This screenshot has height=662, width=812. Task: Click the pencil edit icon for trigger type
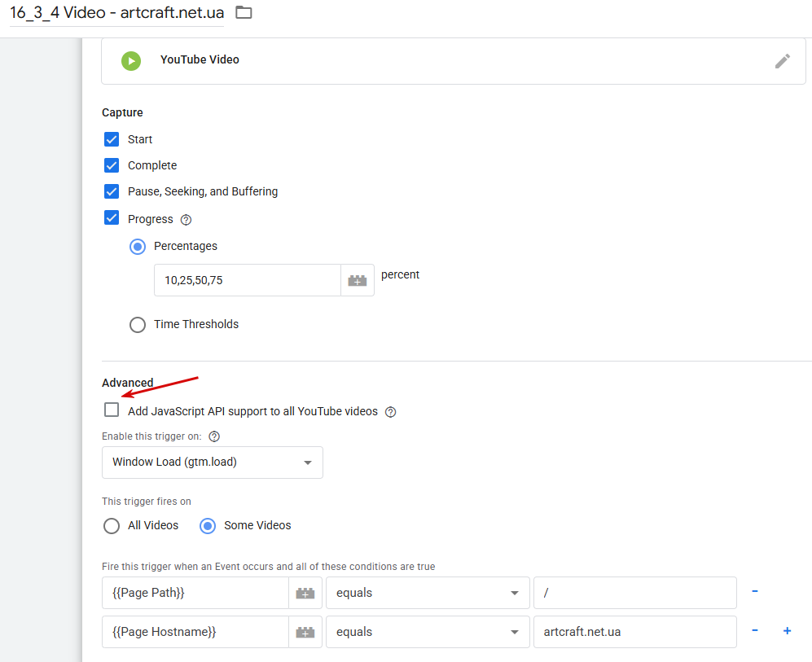point(782,61)
